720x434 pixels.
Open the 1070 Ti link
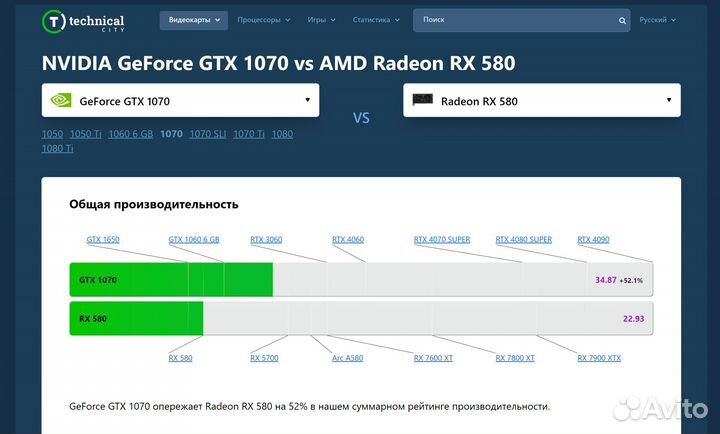(x=249, y=134)
